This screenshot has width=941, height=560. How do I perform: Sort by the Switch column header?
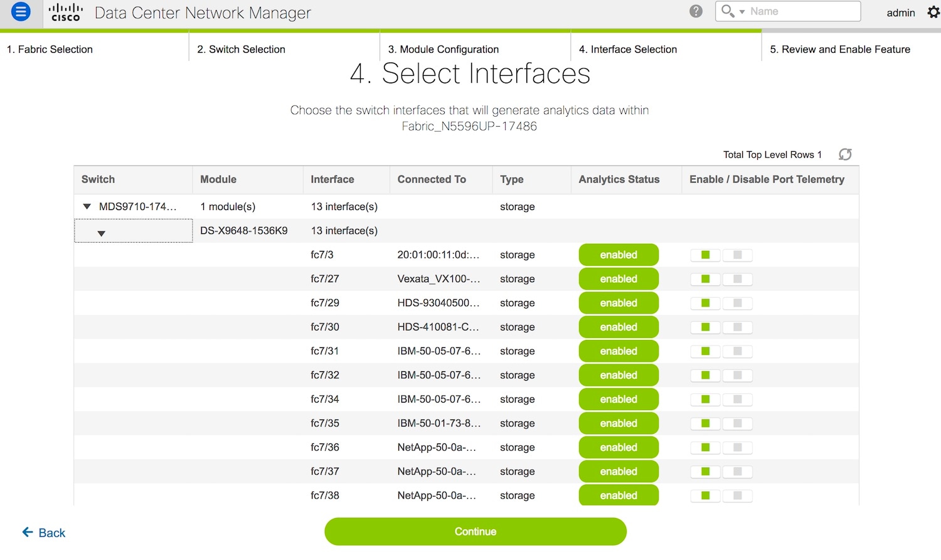click(x=133, y=179)
